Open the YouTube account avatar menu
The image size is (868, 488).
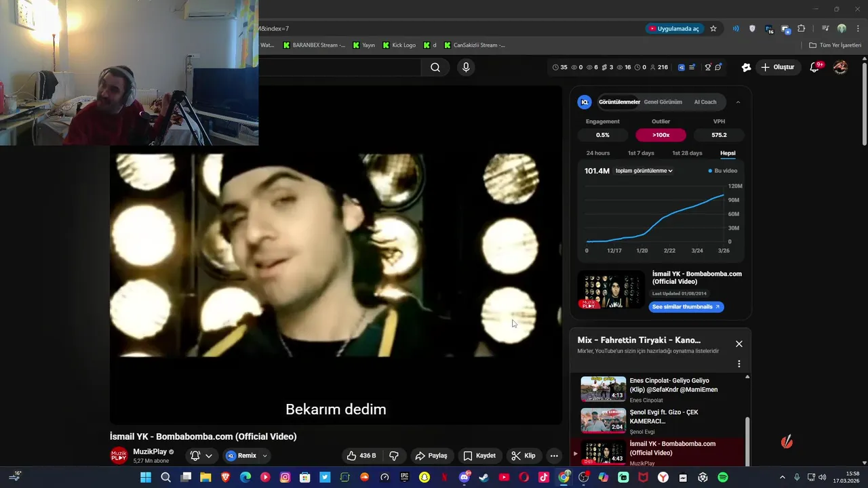pos(841,67)
